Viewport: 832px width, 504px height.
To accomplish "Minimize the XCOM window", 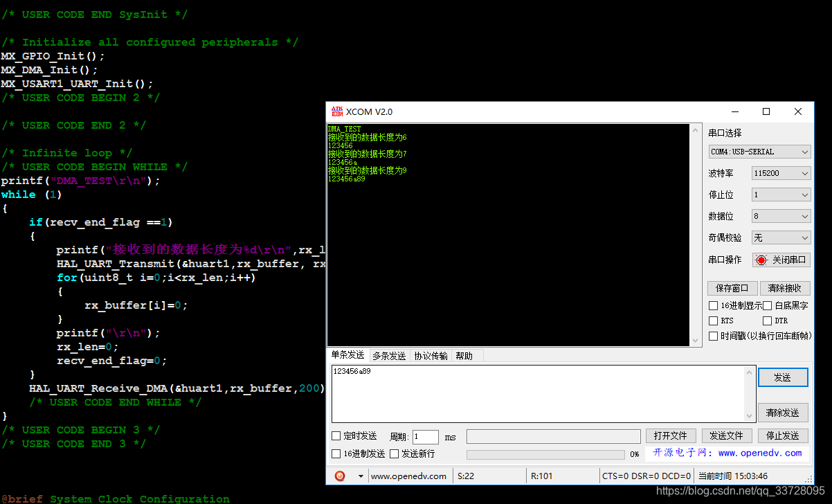I will (x=734, y=111).
